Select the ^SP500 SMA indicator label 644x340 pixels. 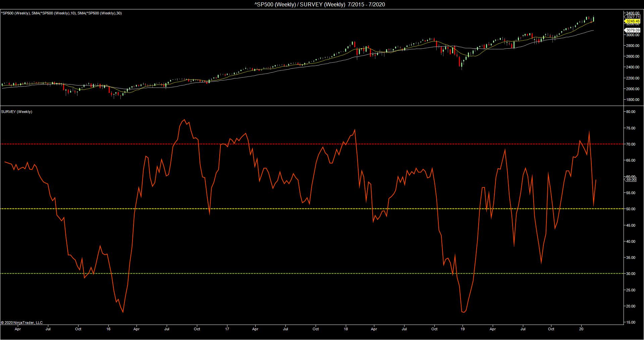coord(61,13)
